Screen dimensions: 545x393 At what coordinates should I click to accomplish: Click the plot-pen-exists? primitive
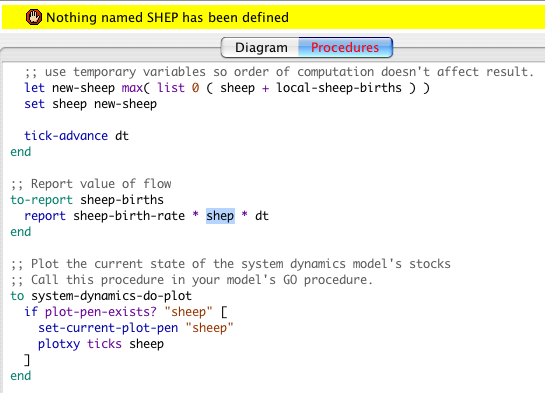tap(101, 312)
